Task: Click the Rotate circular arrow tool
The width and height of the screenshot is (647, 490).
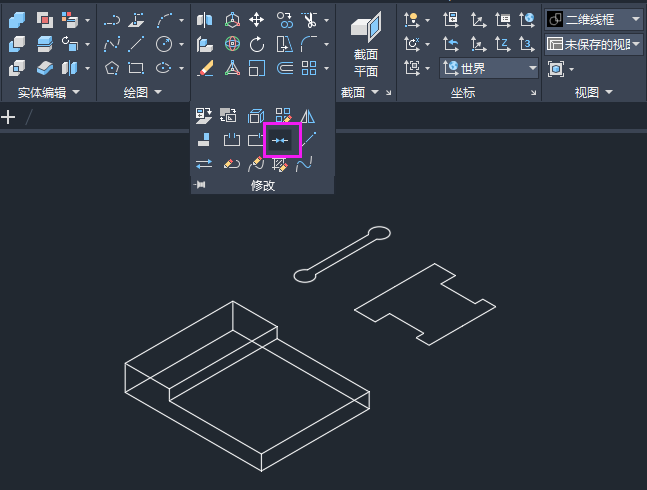Action: [x=257, y=43]
